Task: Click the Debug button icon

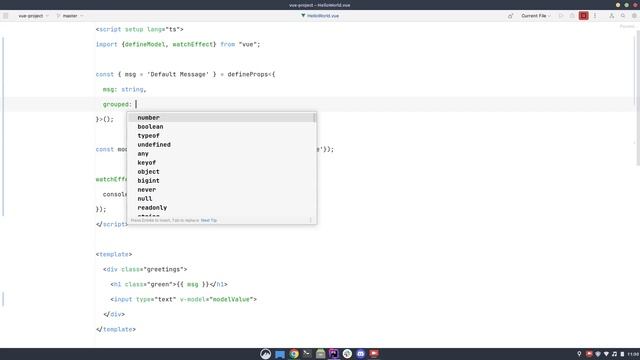Action: (x=572, y=16)
